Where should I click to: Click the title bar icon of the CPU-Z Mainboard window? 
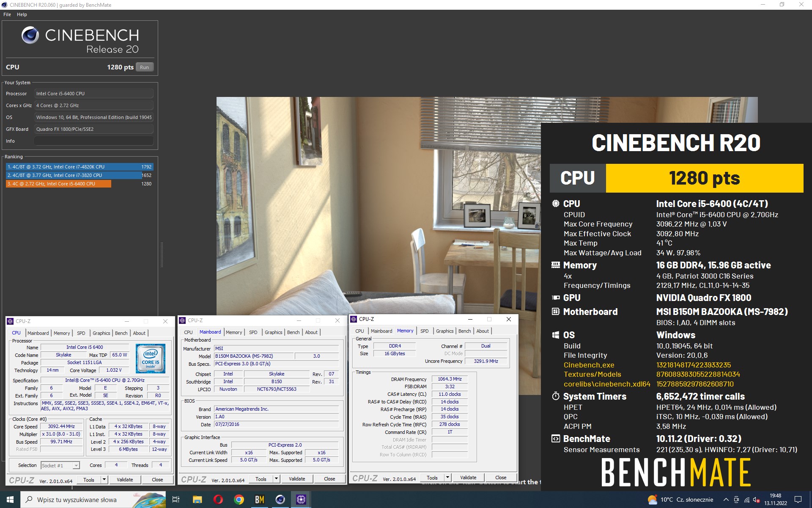tap(183, 320)
